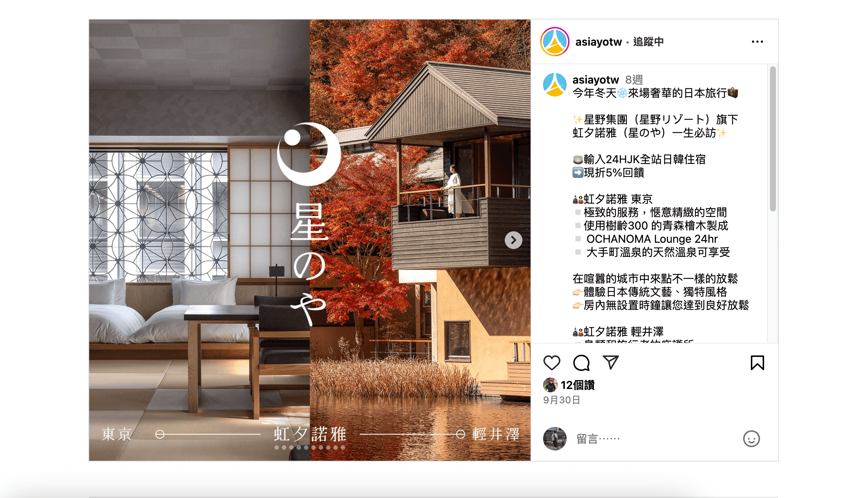Click the caption scrollbar thumb
Screen dimensions: 868x498
(x=773, y=139)
